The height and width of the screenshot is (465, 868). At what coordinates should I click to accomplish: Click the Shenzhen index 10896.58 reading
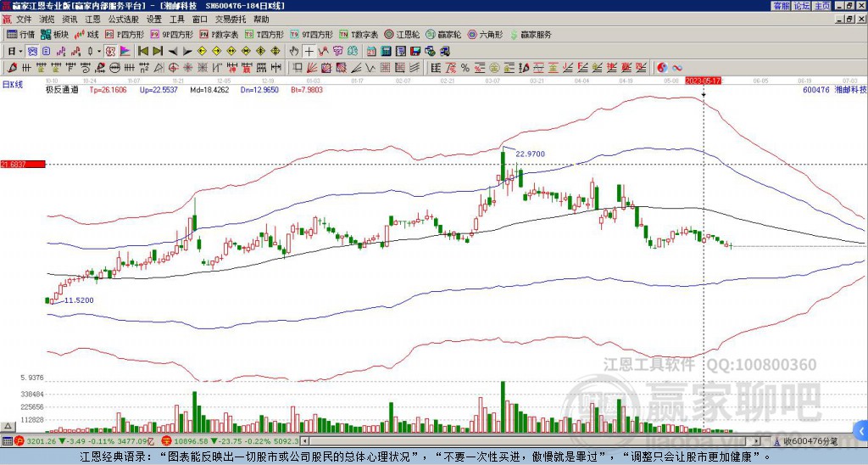click(x=190, y=441)
